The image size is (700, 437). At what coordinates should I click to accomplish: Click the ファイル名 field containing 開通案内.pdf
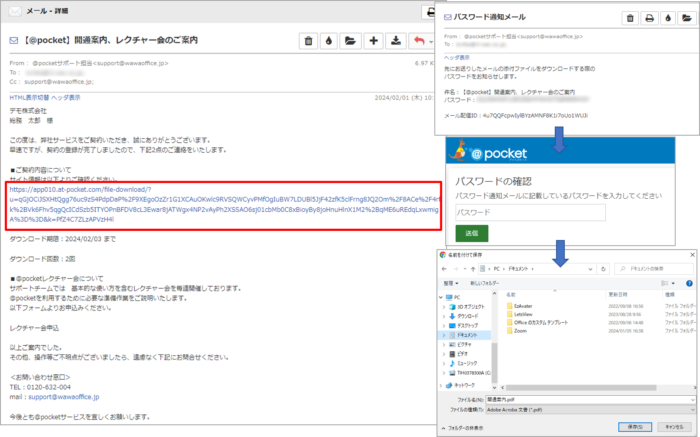coord(590,400)
